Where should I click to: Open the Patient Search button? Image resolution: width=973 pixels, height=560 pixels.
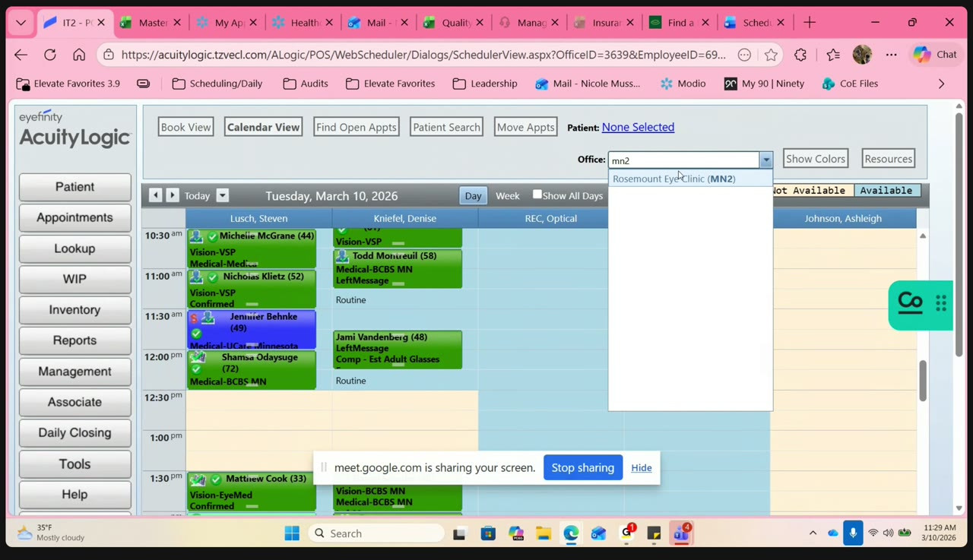446,127
